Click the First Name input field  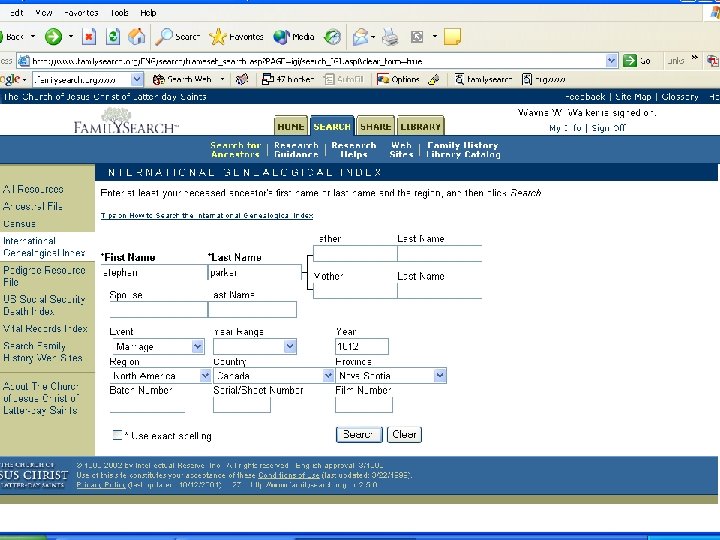click(x=154, y=273)
